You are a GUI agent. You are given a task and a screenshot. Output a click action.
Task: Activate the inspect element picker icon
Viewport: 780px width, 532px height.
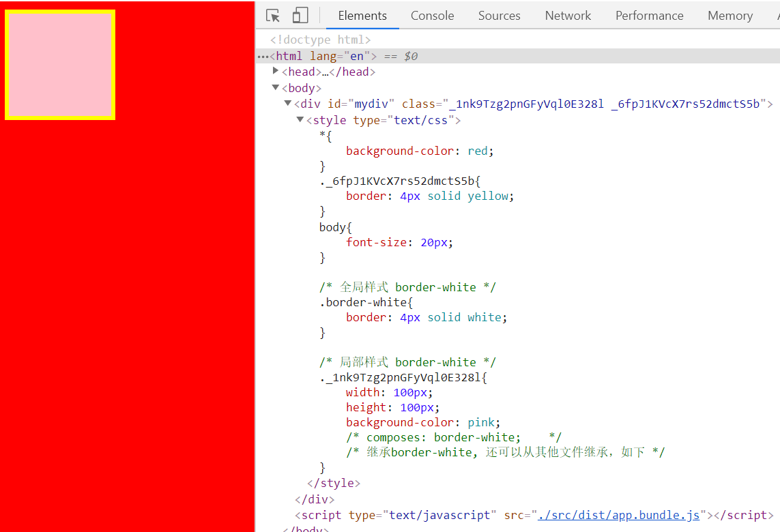pyautogui.click(x=272, y=16)
